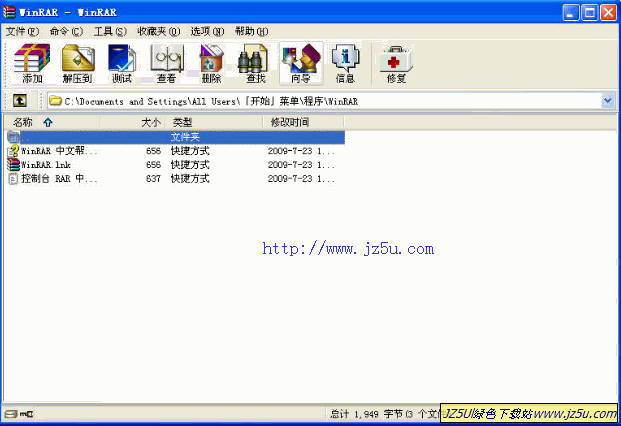Click the 信息 (Info) toolbar icon
The image size is (621, 426).
[x=345, y=63]
